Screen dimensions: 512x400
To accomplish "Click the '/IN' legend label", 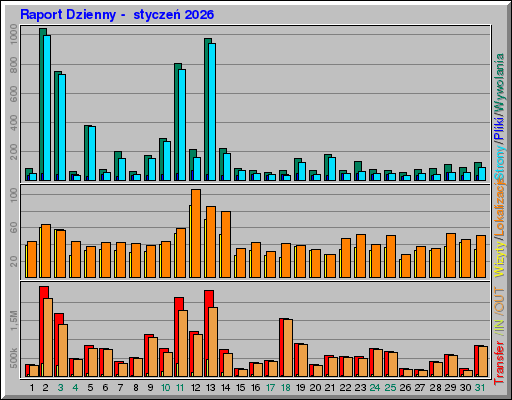I will point(499,327).
